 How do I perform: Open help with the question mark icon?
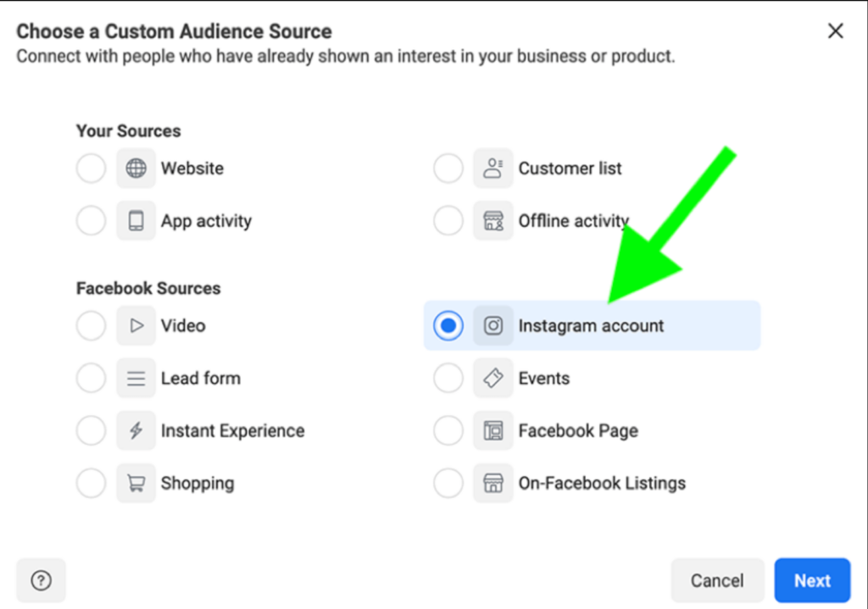point(41,580)
